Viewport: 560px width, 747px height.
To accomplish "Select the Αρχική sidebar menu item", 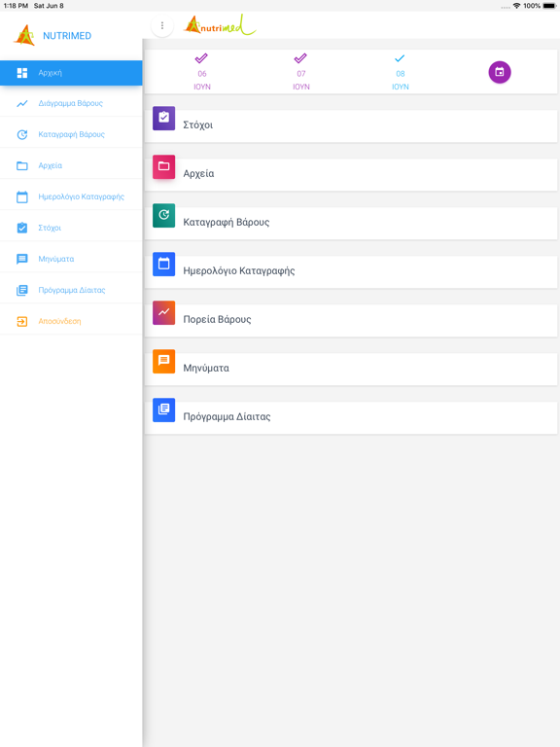I will [71, 73].
